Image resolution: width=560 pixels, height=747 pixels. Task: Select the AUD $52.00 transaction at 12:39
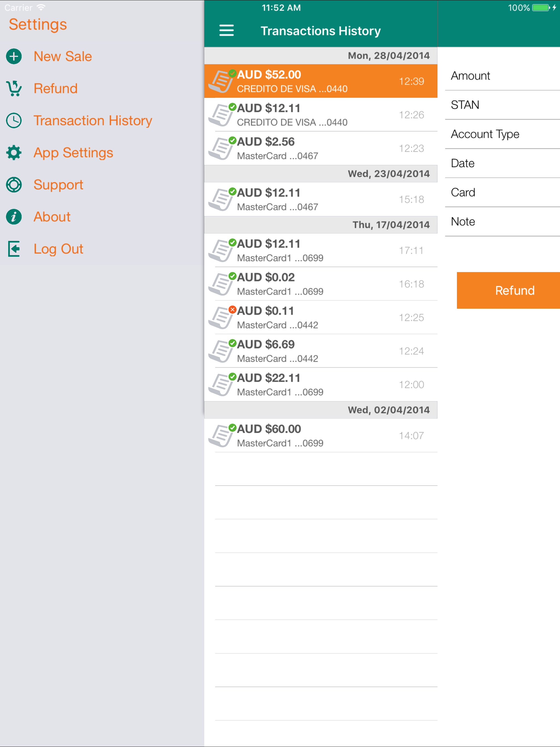point(320,81)
